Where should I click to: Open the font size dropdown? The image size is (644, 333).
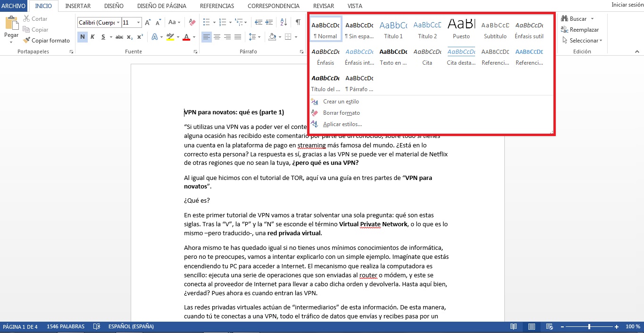138,22
